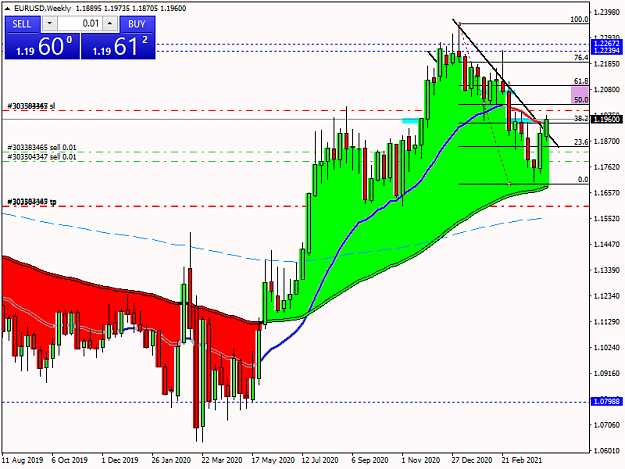Select the stop loss line labeled sl
This screenshot has width=625, height=469.
tap(31, 106)
